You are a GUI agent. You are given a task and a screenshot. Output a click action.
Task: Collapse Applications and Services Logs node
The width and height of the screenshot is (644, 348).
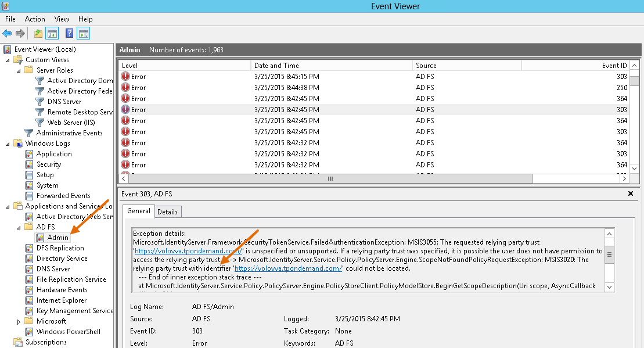pos(8,207)
